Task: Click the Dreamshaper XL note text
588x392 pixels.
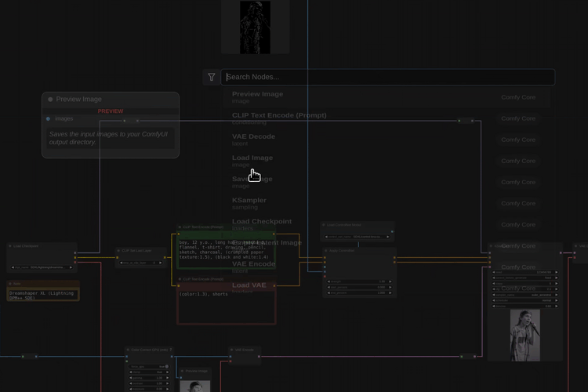Action: coord(42,295)
